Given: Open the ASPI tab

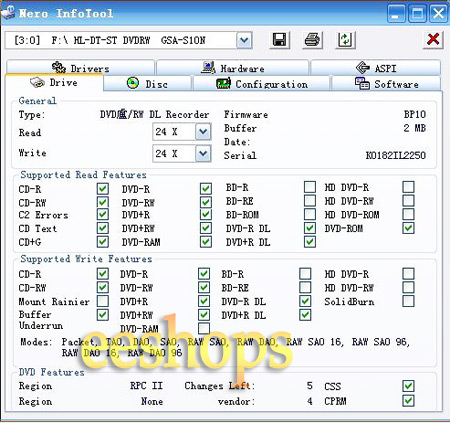Looking at the screenshot, I should pos(376,68).
